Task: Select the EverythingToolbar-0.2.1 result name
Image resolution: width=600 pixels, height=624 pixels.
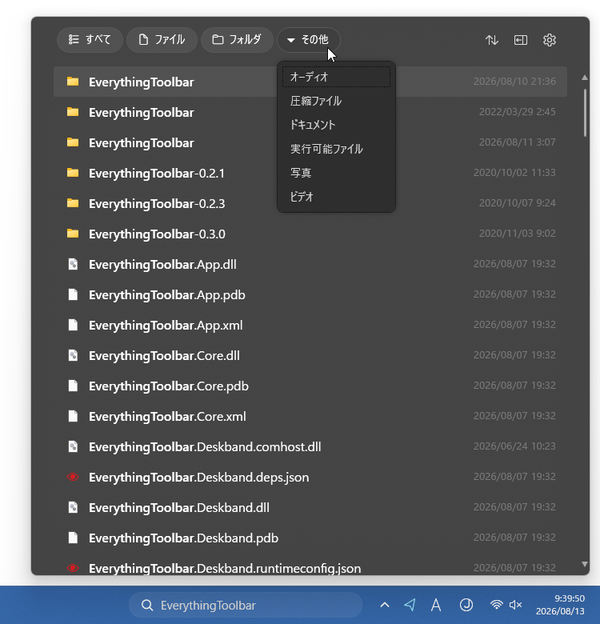Action: (x=157, y=173)
